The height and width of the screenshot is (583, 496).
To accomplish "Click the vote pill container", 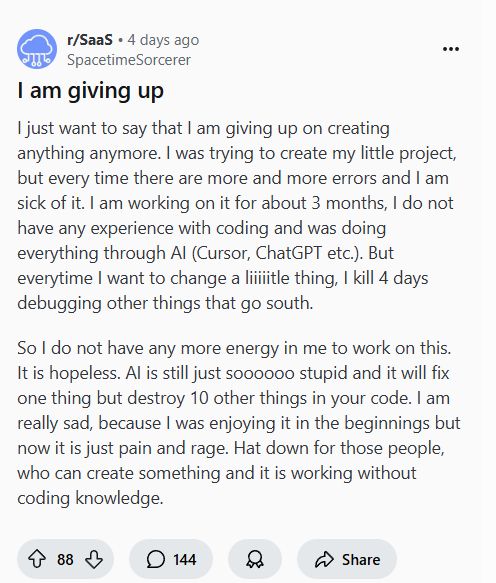I will [65, 559].
